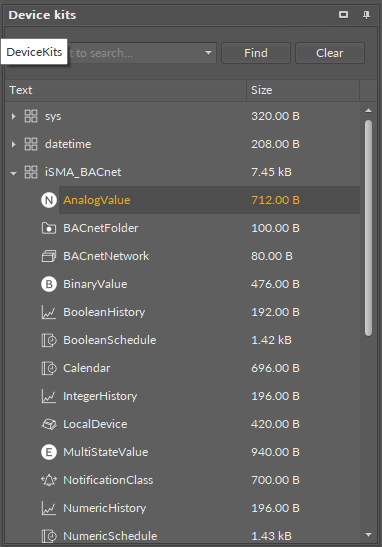
Task: Click the 208.00 B size value
Action: pos(275,144)
